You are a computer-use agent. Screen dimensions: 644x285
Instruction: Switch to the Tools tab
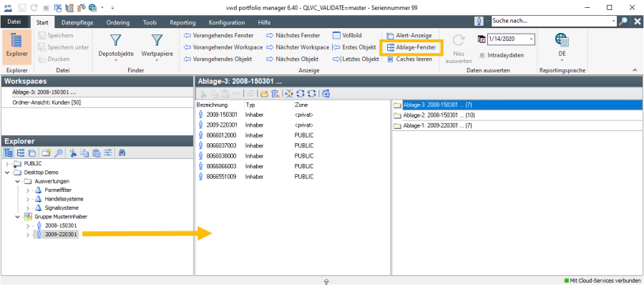click(150, 23)
